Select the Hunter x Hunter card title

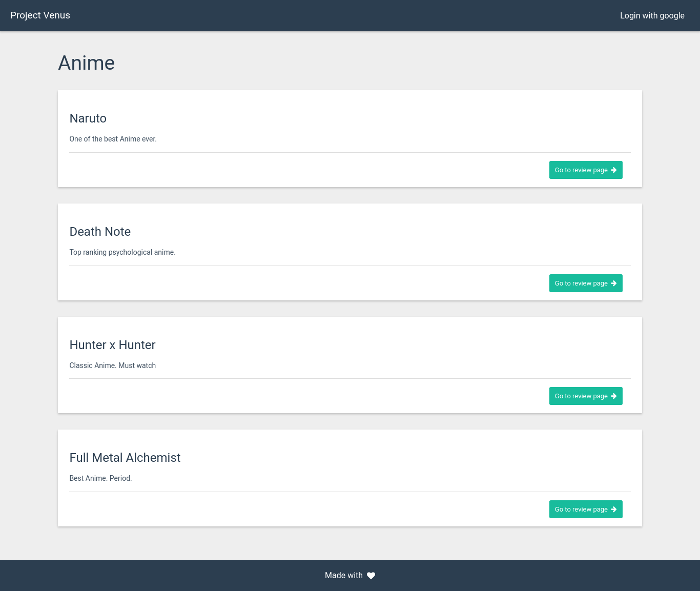click(x=112, y=345)
